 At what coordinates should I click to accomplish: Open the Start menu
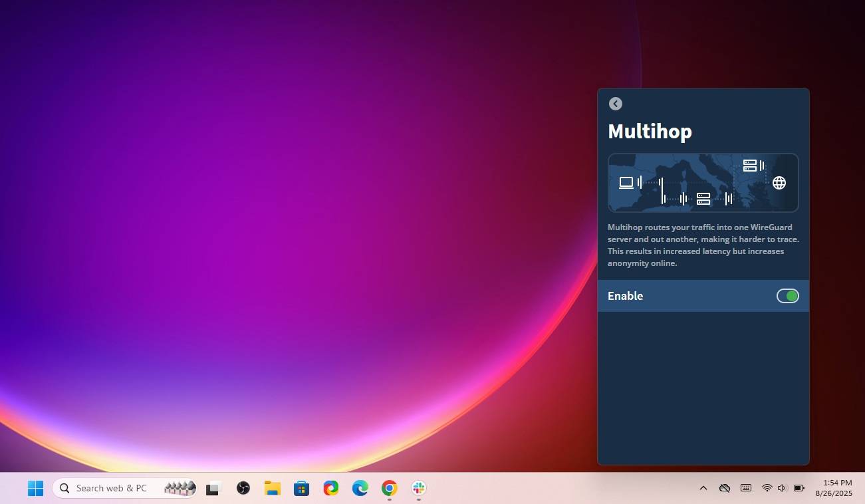coord(35,488)
